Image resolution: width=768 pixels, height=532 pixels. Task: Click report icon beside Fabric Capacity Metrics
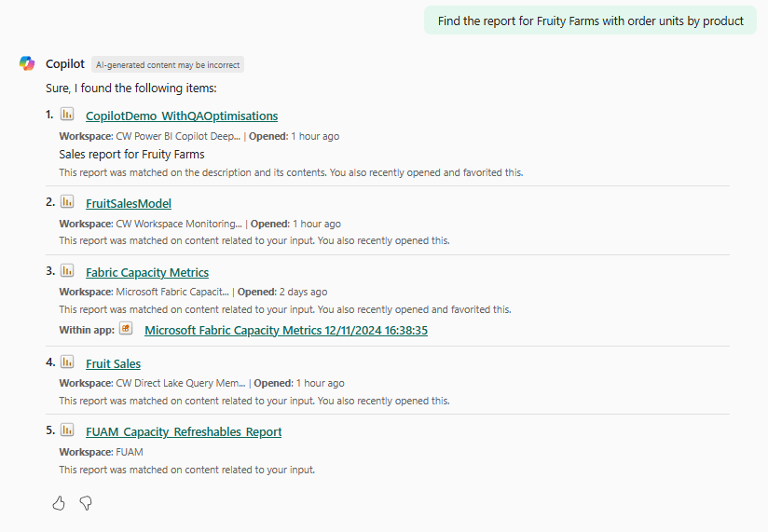pyautogui.click(x=67, y=270)
